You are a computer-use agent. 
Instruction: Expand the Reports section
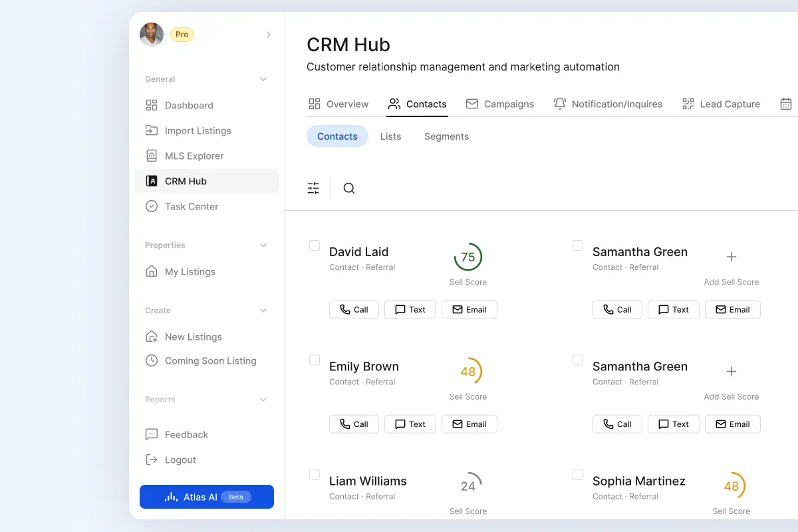pyautogui.click(x=263, y=400)
